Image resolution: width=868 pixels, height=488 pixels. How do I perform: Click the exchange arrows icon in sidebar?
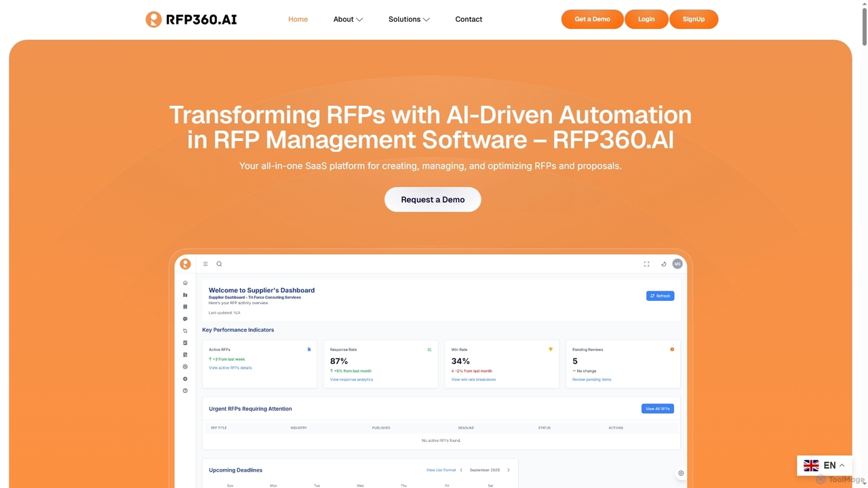coord(185,331)
